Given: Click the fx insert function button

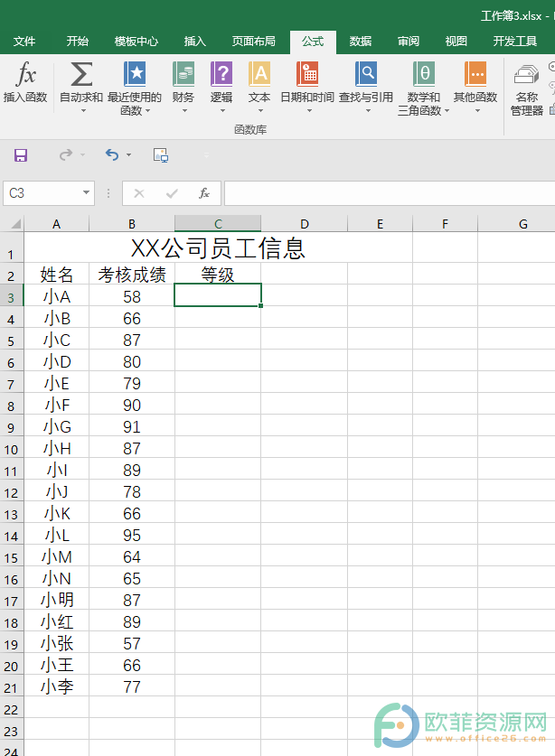Looking at the screenshot, I should pos(204,193).
